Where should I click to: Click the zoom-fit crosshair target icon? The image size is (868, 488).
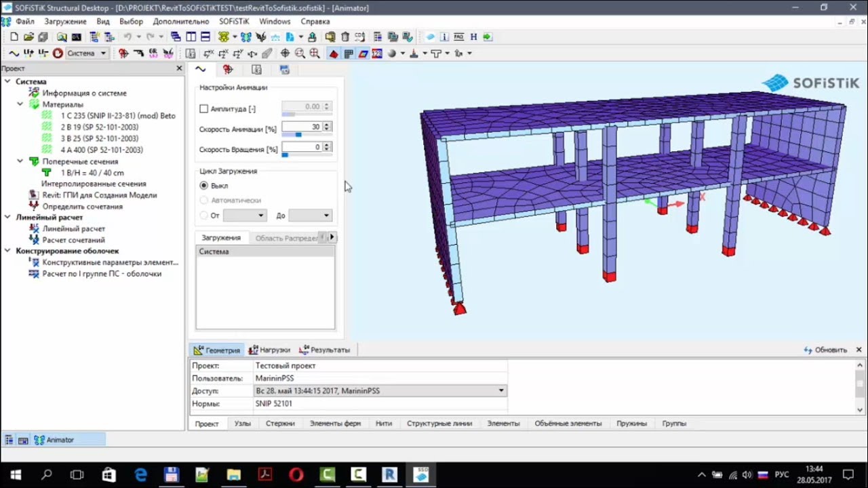pos(285,54)
